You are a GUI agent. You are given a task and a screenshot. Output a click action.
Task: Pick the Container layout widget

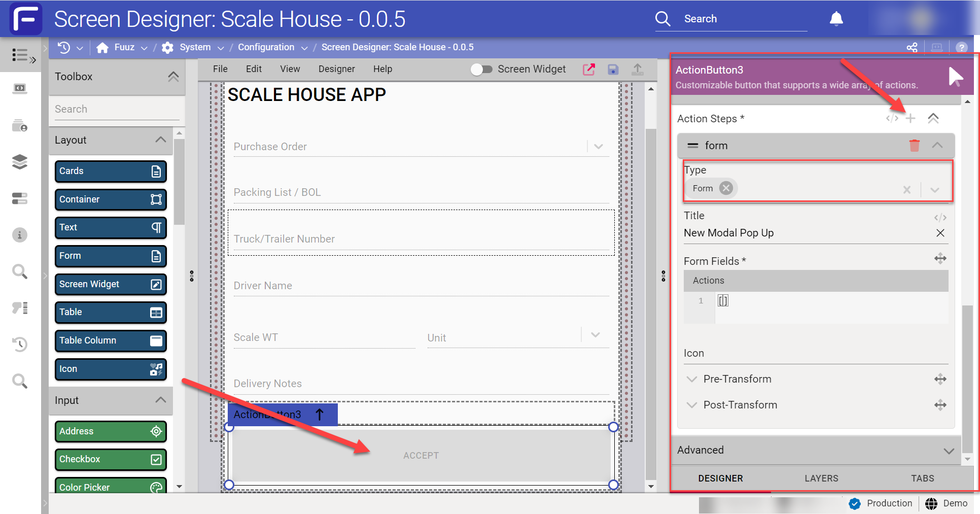111,199
